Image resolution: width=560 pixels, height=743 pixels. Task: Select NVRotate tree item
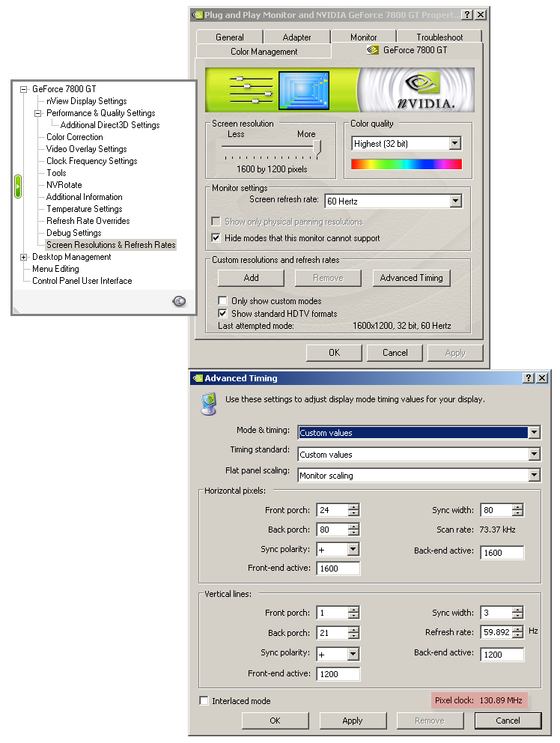[64, 185]
